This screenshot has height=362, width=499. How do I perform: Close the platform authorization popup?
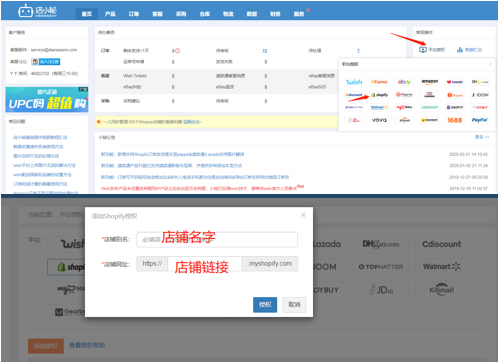[x=491, y=64]
